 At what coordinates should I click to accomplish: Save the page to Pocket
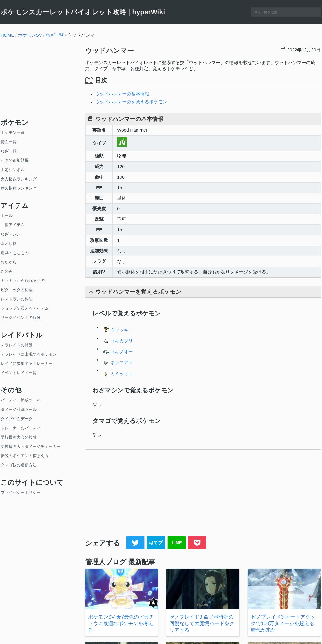tap(197, 543)
